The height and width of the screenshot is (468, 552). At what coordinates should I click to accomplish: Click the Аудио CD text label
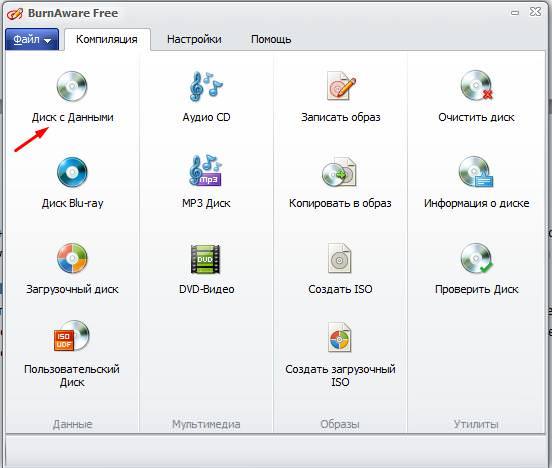(206, 117)
